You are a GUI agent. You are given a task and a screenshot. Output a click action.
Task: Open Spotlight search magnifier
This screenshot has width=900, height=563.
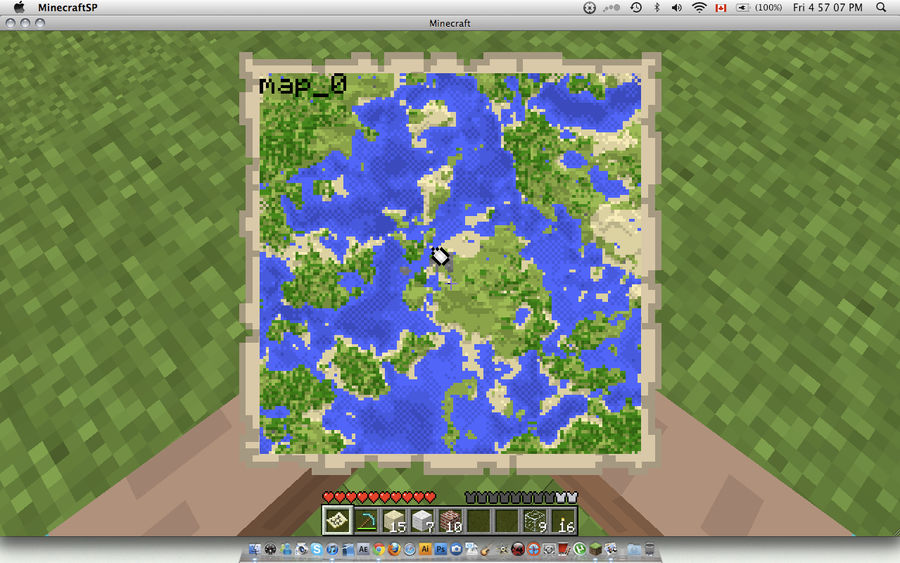(x=881, y=7)
